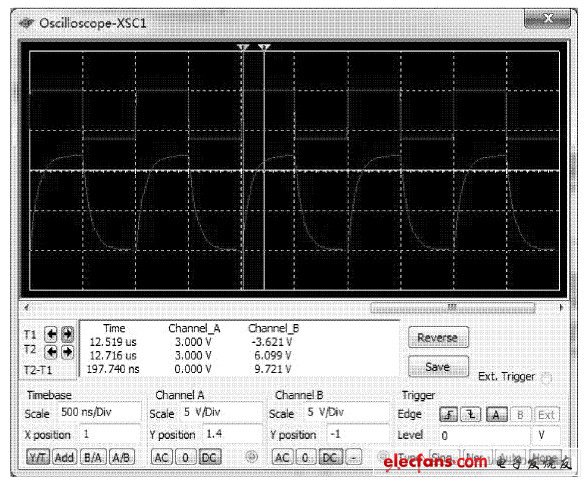Screen dimensions: 587x482
Task: Move T1 cursor left with arrow
Action: pyautogui.click(x=51, y=334)
